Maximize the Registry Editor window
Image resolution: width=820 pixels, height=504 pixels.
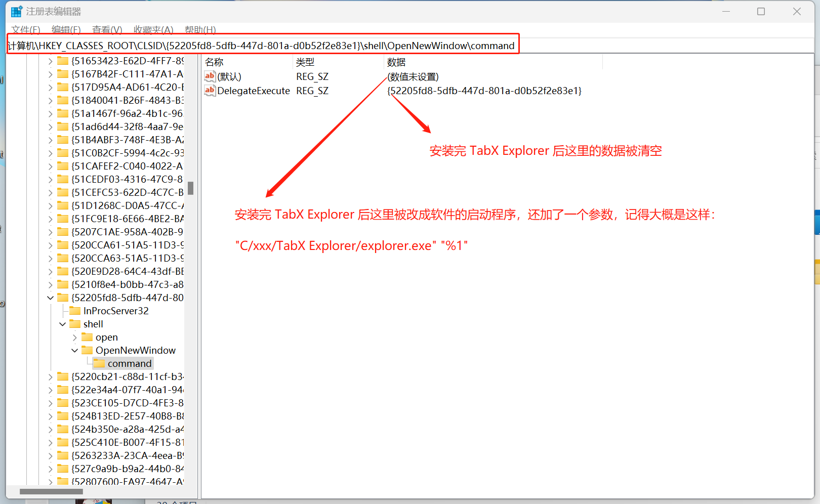click(761, 11)
